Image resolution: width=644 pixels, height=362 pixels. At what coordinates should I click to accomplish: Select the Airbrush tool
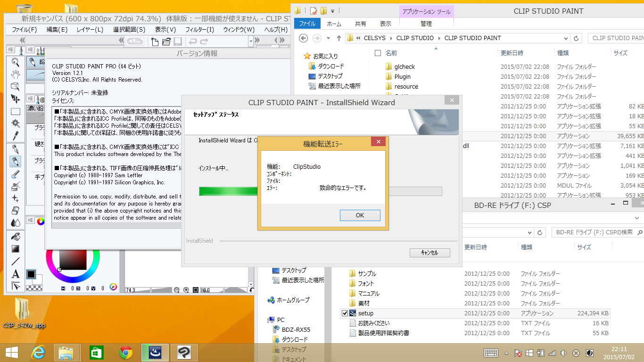pos(16,186)
